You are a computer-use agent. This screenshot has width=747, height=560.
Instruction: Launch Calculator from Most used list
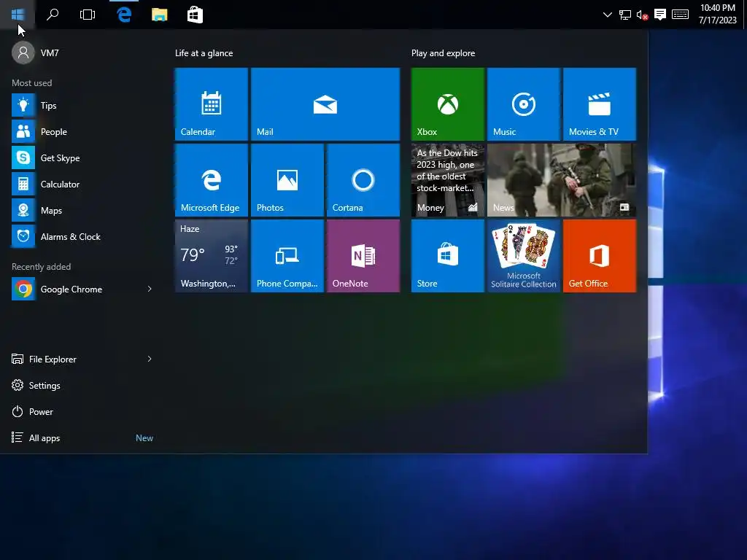pos(82,184)
